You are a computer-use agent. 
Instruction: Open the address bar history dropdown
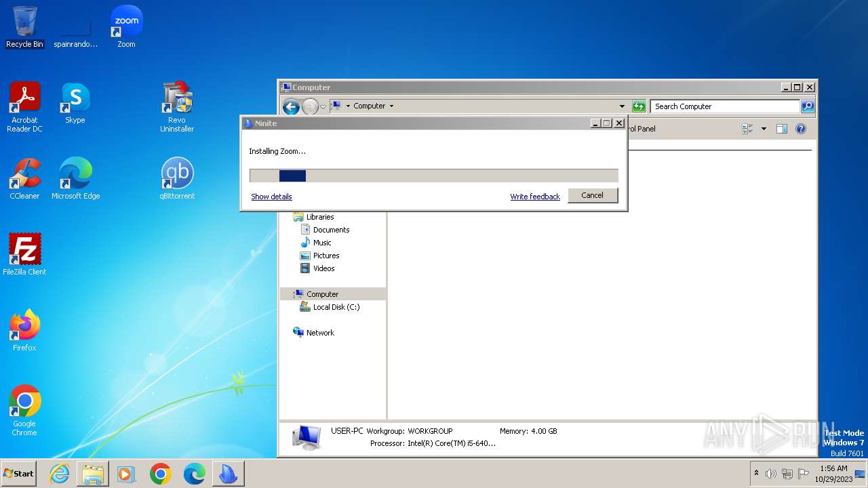click(x=622, y=106)
